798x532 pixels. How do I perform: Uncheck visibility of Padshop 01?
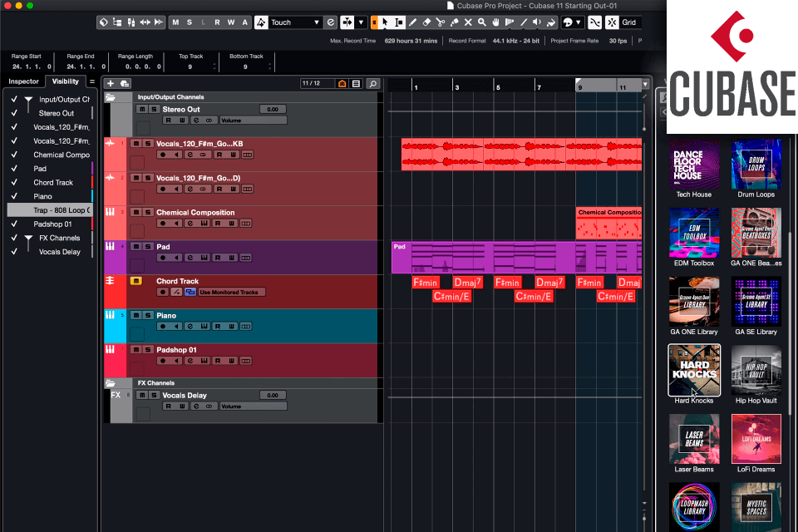(14, 224)
